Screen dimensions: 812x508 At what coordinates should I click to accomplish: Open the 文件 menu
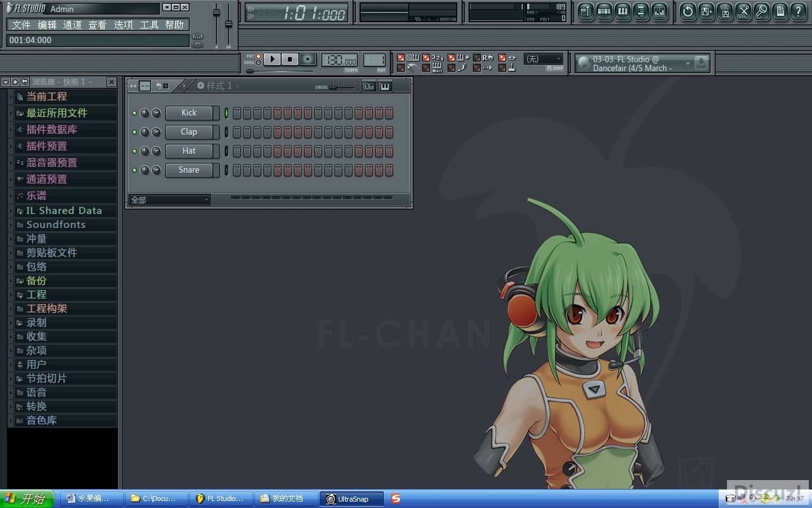21,25
